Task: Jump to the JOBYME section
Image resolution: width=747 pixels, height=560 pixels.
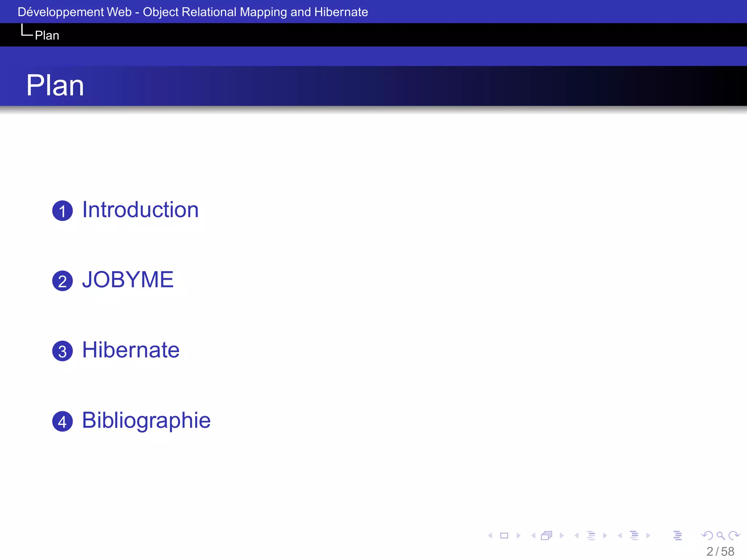Action: [x=128, y=280]
